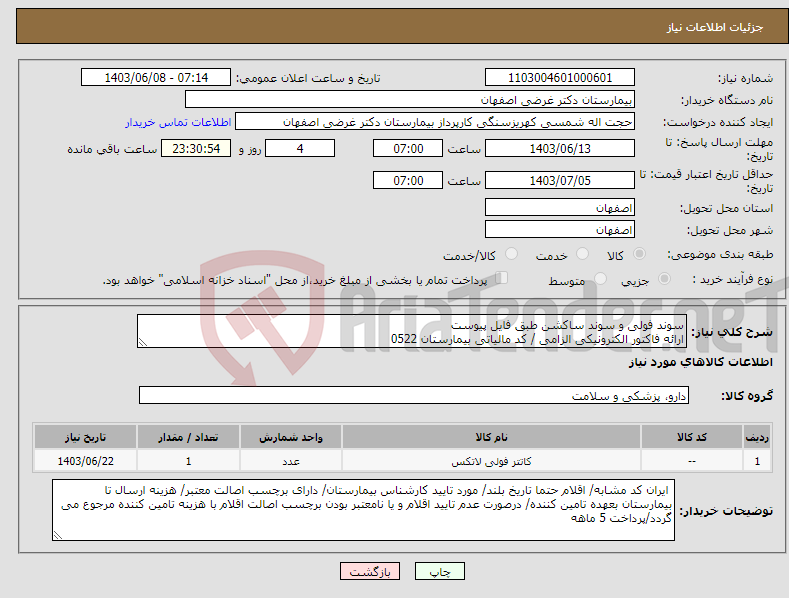Image resolution: width=789 pixels, height=598 pixels.
Task: Click the واحد شمارش column header
Action: click(291, 437)
